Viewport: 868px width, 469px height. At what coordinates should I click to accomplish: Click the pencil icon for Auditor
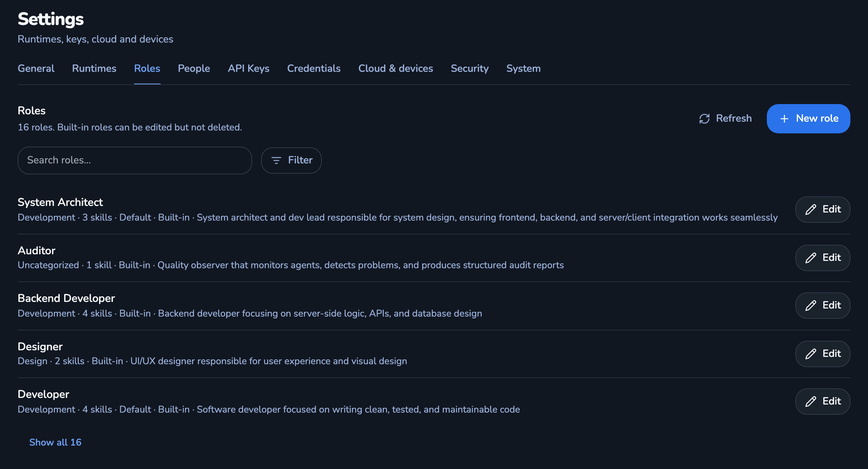[810, 258]
